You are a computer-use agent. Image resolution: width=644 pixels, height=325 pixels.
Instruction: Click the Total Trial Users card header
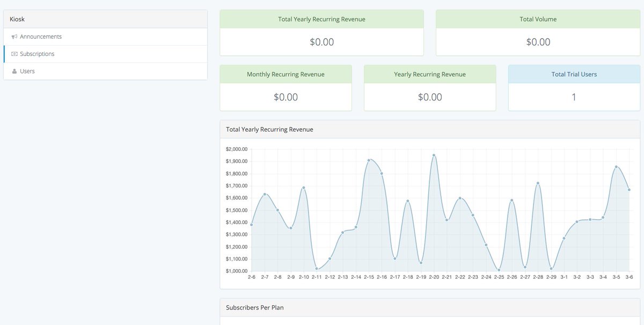point(574,74)
